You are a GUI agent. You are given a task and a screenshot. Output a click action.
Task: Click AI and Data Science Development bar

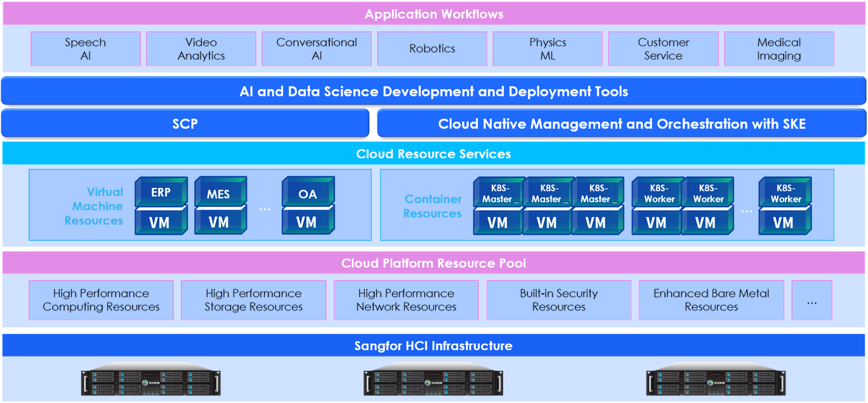(x=434, y=91)
